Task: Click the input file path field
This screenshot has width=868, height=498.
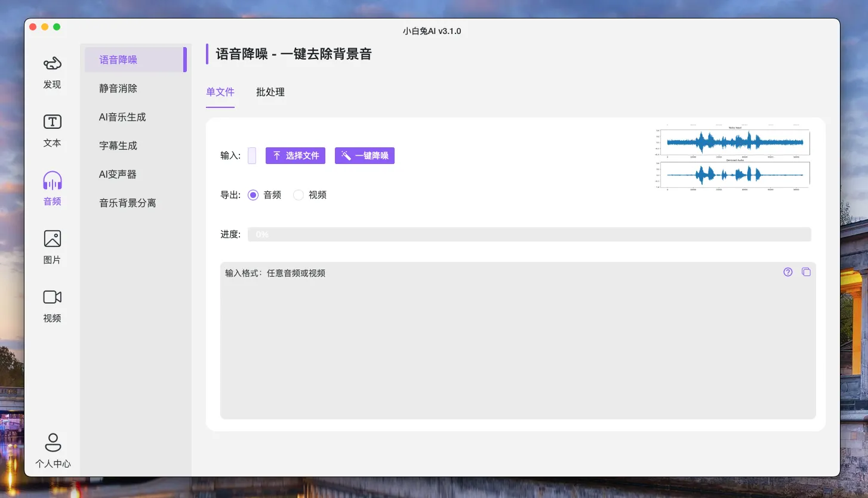Action: coord(252,156)
